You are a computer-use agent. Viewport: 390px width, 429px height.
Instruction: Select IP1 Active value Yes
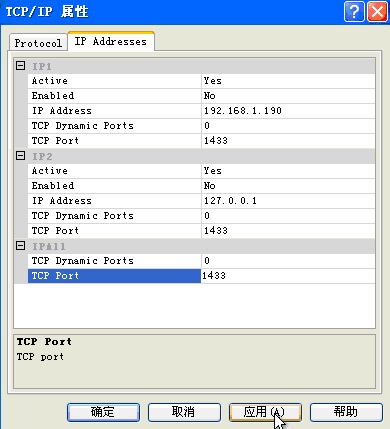pos(288,81)
